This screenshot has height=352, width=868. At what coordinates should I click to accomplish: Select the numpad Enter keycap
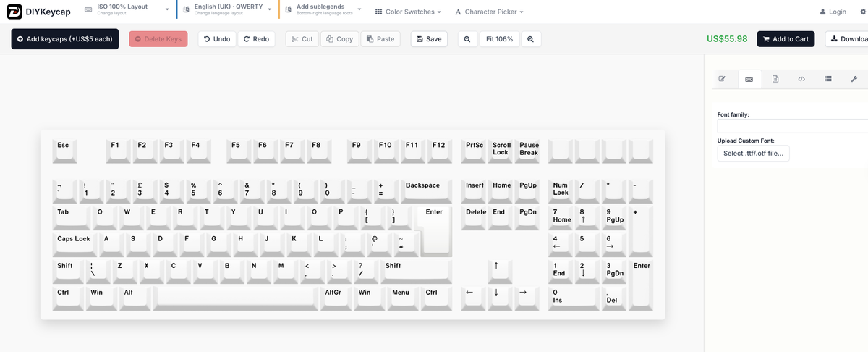tap(642, 285)
